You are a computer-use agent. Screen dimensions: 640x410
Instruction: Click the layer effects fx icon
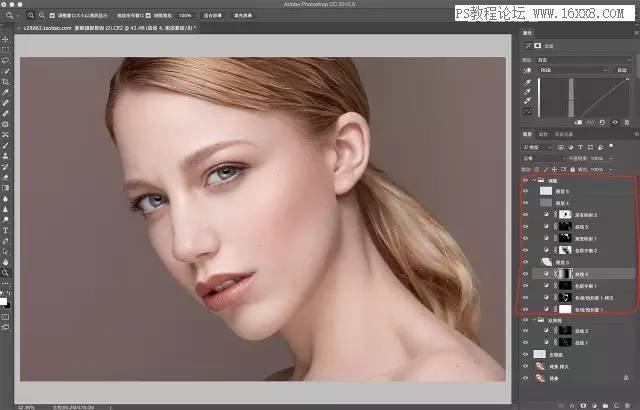click(572, 406)
